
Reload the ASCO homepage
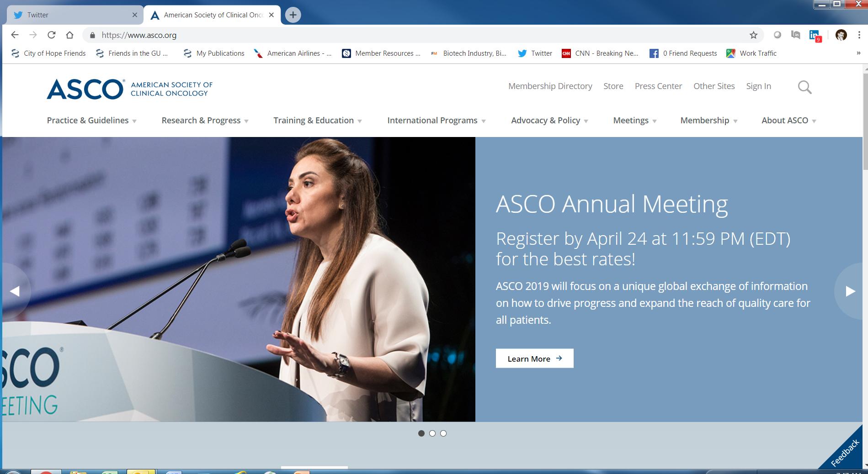51,35
